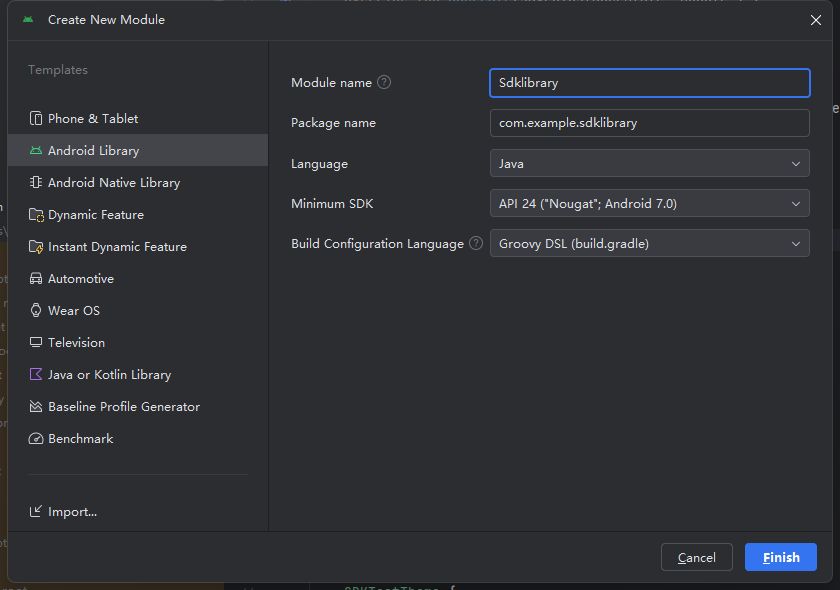
Task: Click the Finish button
Action: pyautogui.click(x=781, y=557)
